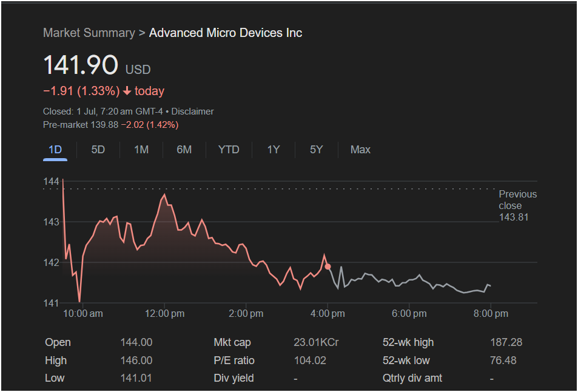Screen dimensions: 578x392
Task: Click the Open row label
Action: coord(58,342)
